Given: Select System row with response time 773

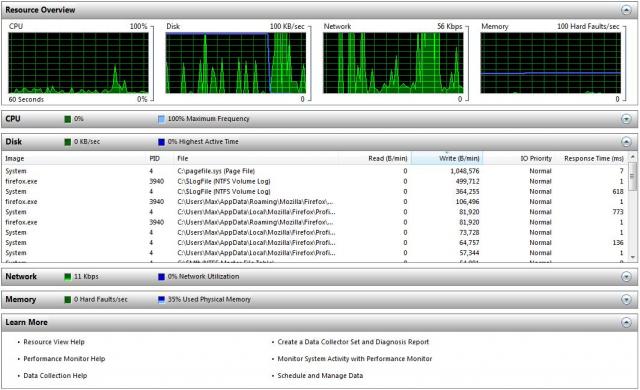Looking at the screenshot, I should [x=315, y=212].
